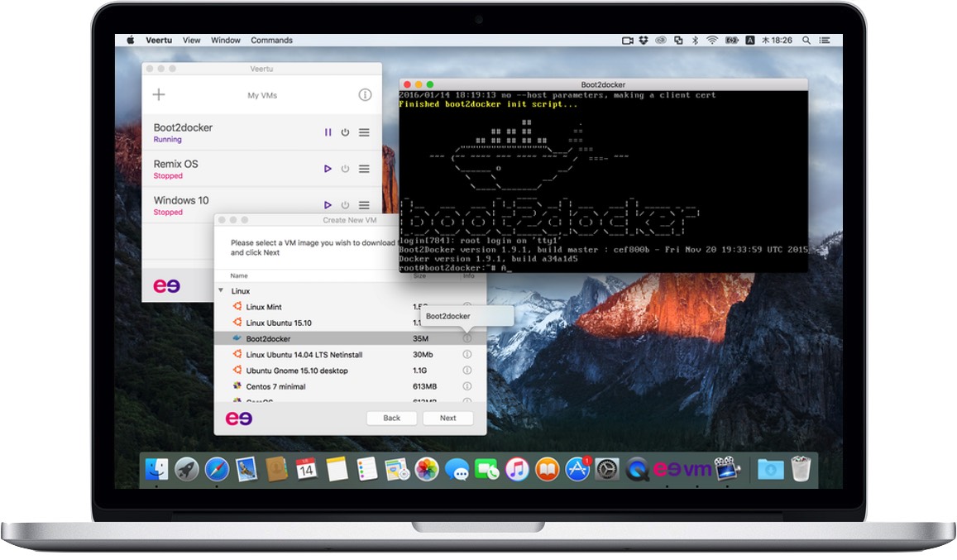The width and height of the screenshot is (957, 560).
Task: Open the Trash in the dock
Action: [x=800, y=470]
